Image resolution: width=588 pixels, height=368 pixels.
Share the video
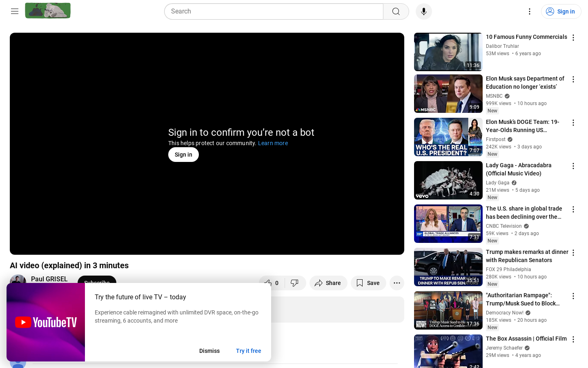[328, 283]
